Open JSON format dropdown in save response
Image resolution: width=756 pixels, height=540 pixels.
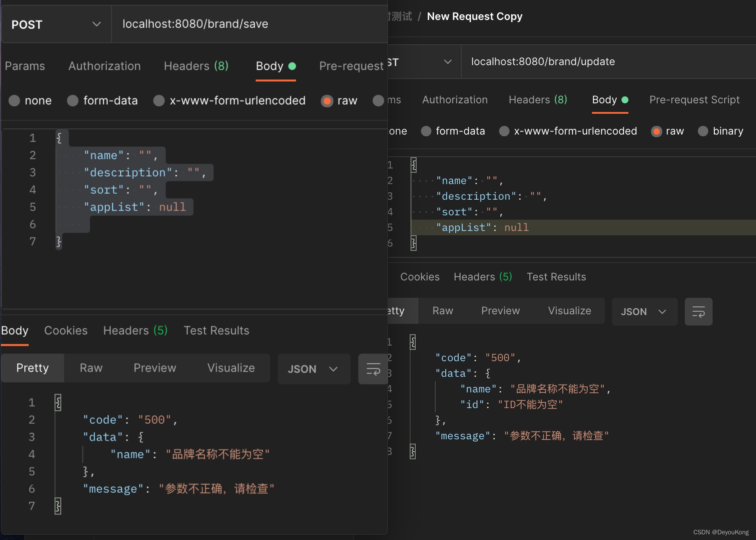tap(313, 369)
